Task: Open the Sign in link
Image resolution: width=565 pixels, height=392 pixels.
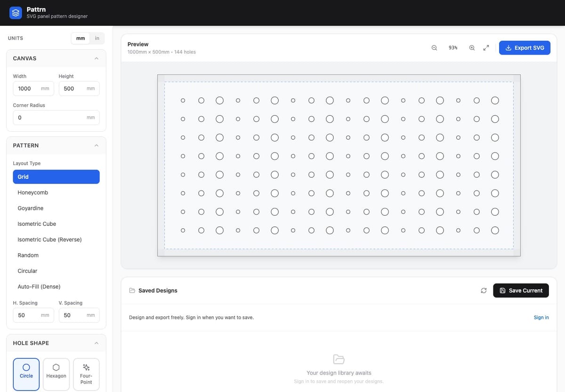Action: pyautogui.click(x=541, y=317)
